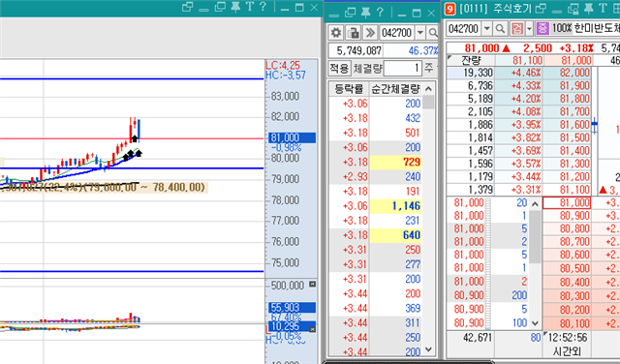Open help question mark in chart title bar

263,7
